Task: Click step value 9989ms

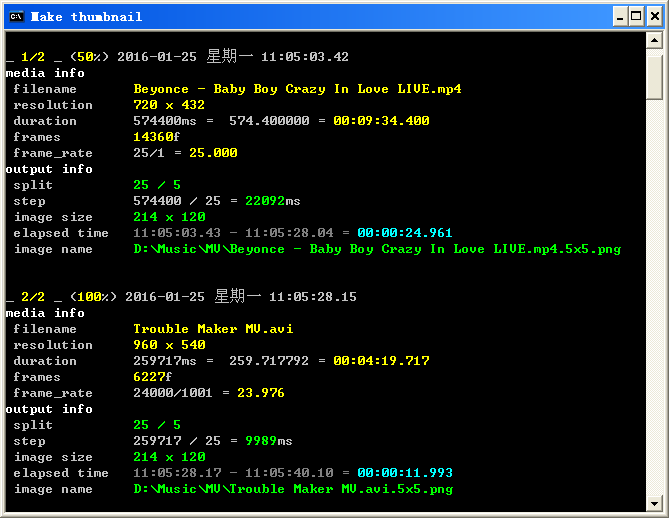Action: (269, 441)
